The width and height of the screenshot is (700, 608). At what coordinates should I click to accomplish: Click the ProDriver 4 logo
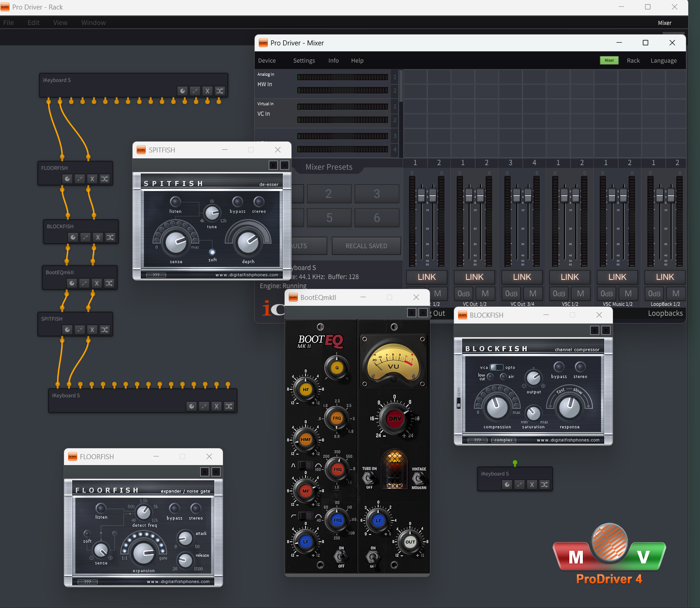(609, 554)
